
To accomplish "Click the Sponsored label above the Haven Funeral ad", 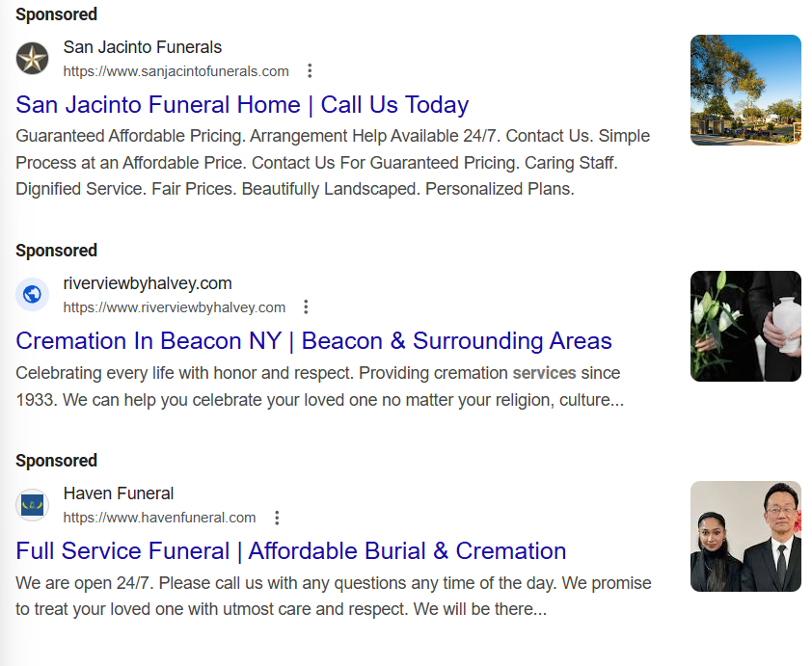I will pyautogui.click(x=56, y=461).
